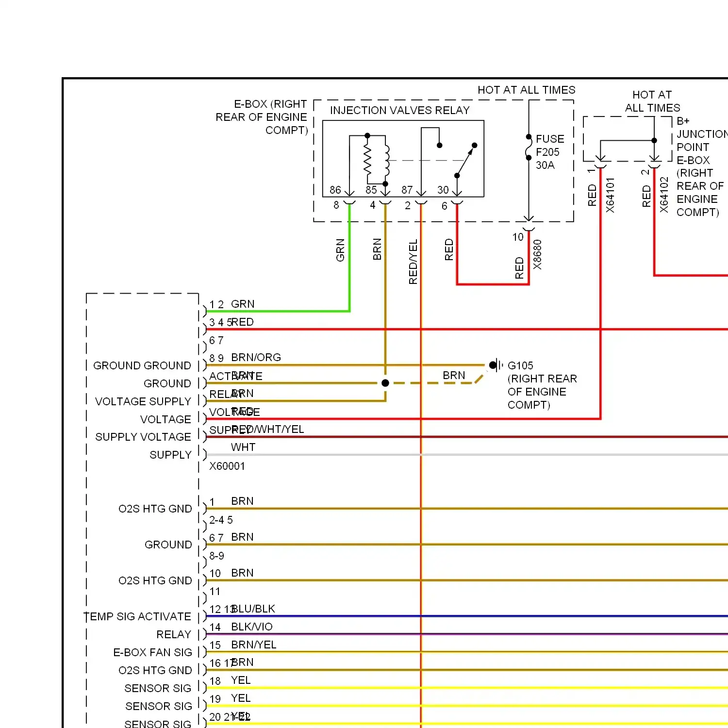The height and width of the screenshot is (728, 728).
Task: Click 'O2S HTG GND' at pin 10
Action: click(155, 580)
